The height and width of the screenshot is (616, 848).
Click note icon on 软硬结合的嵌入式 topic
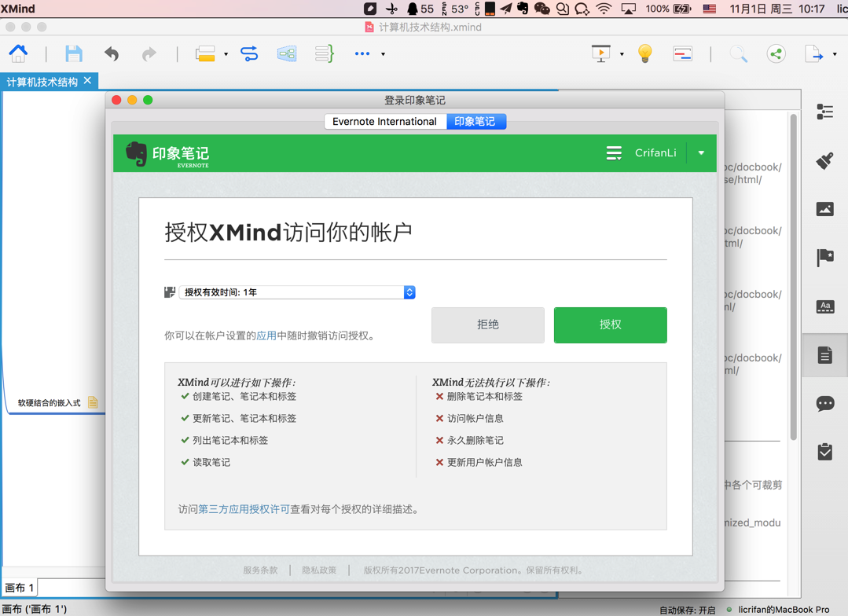93,402
